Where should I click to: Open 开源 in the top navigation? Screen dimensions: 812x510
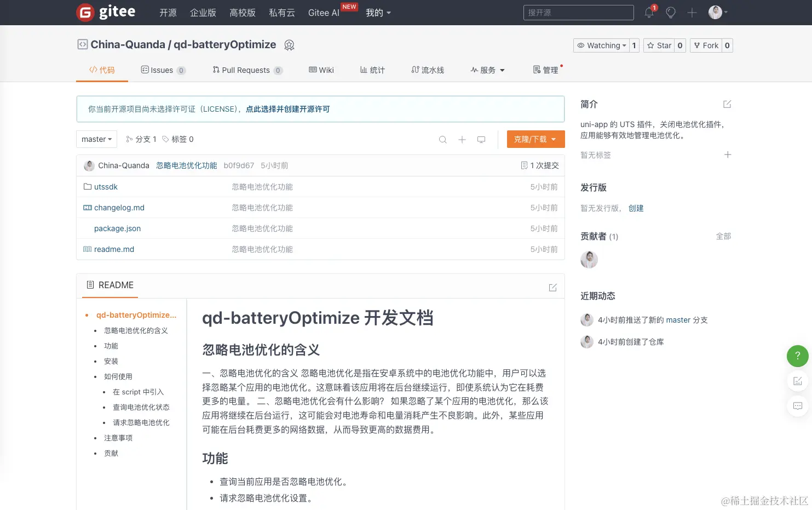[x=168, y=13]
